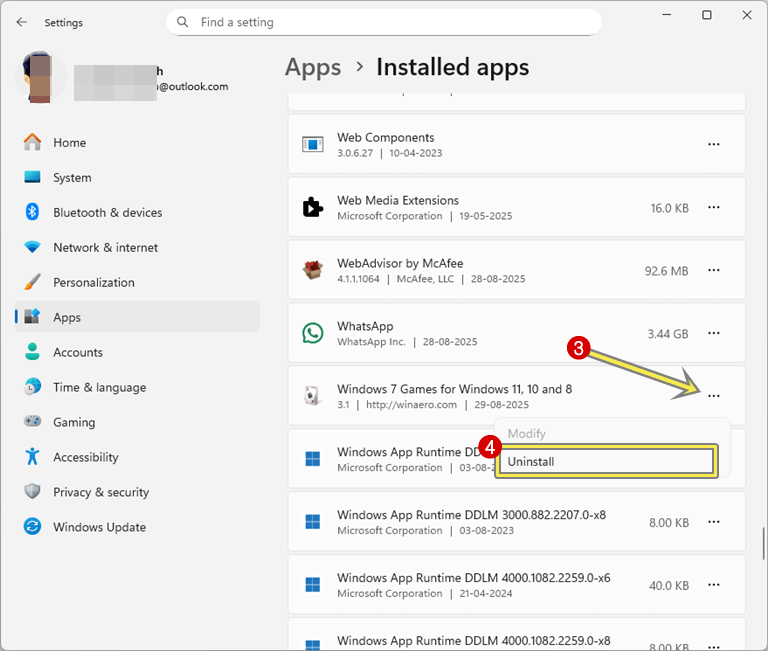This screenshot has height=651, width=768.
Task: Click the Windows 7 Games cards icon
Action: (312, 396)
